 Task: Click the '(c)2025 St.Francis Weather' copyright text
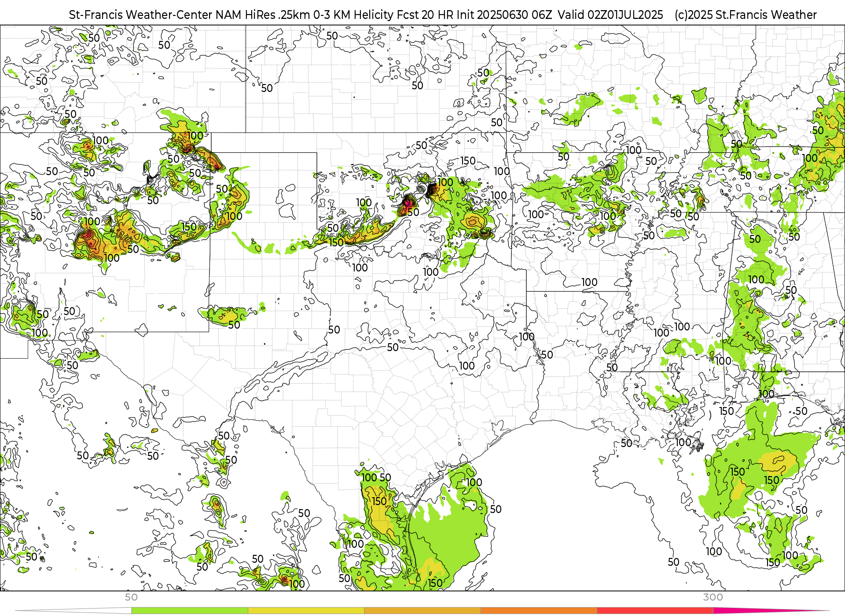746,15
